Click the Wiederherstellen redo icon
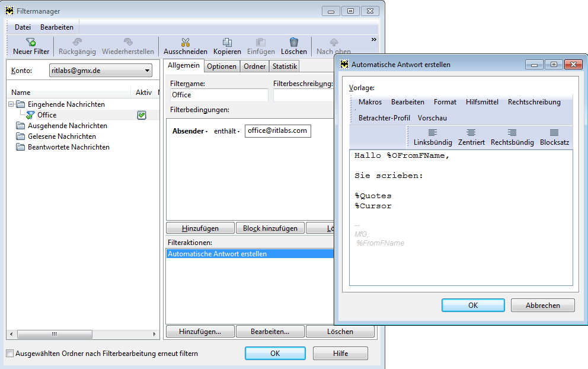This screenshot has width=588, height=369. [128, 42]
